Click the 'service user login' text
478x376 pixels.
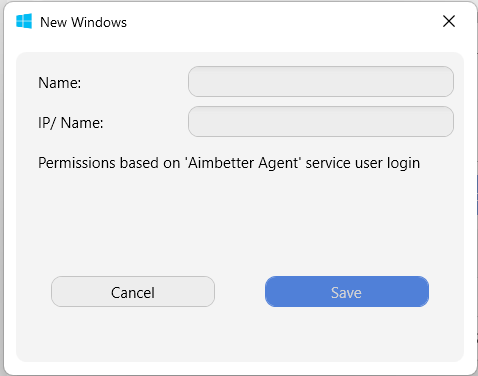(363, 163)
